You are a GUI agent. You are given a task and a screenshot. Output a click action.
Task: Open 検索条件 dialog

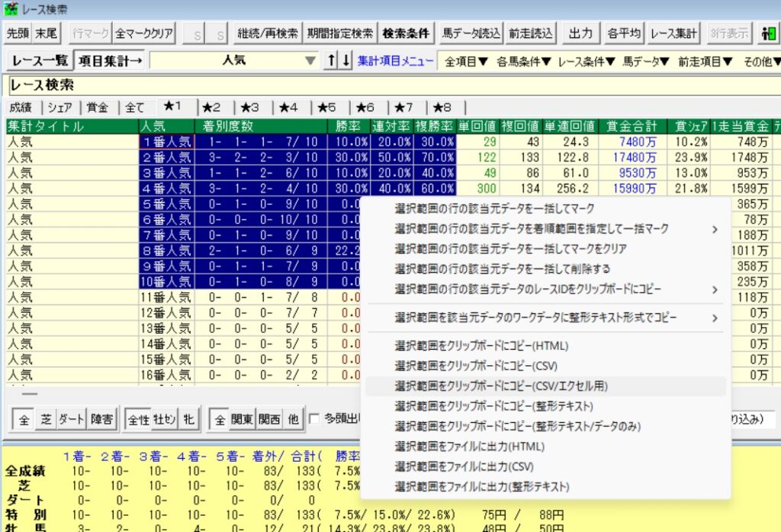coord(406,34)
